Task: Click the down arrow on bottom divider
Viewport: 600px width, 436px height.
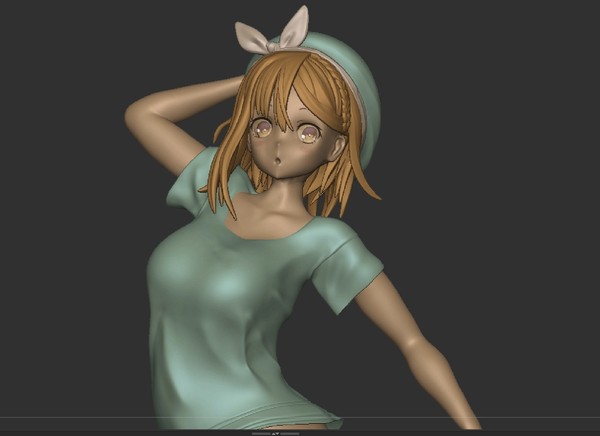Action: (277, 434)
